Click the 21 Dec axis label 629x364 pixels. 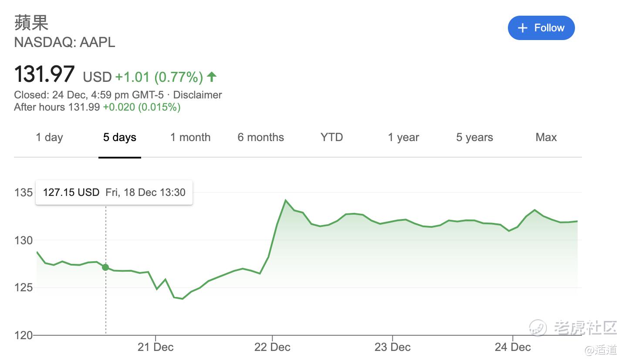click(x=156, y=347)
